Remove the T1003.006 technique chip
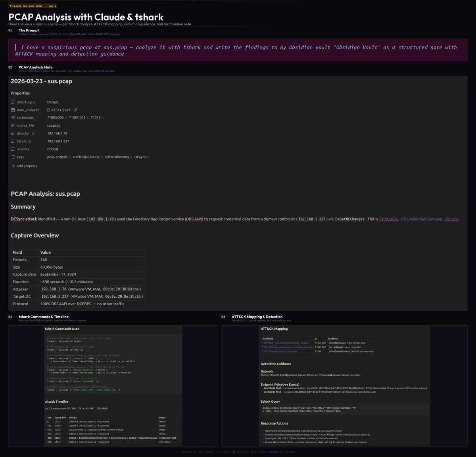This screenshot has width=476, height=457. pos(66,118)
